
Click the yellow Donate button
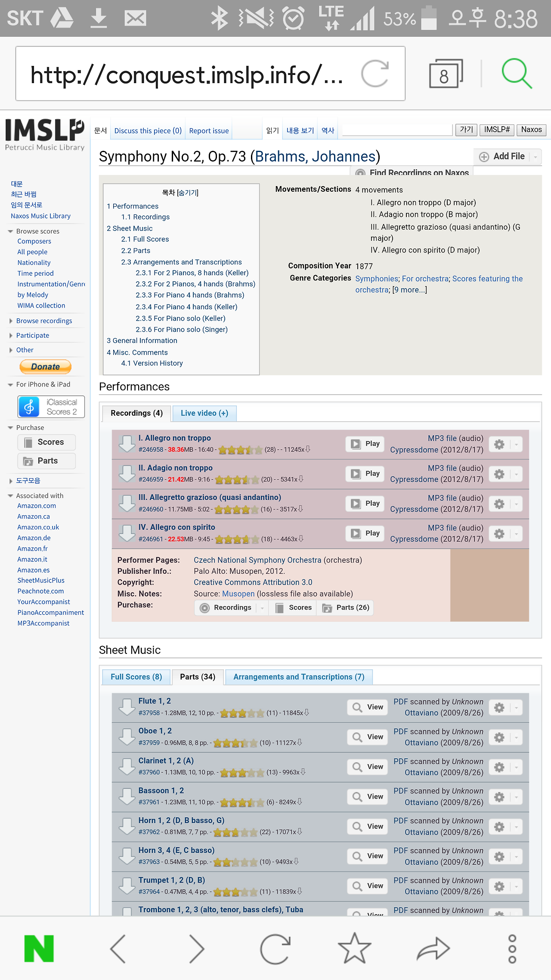click(x=45, y=367)
